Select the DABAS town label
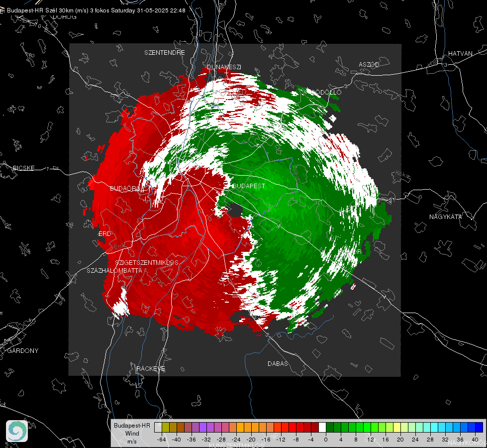This screenshot has width=487, height=448. (278, 363)
